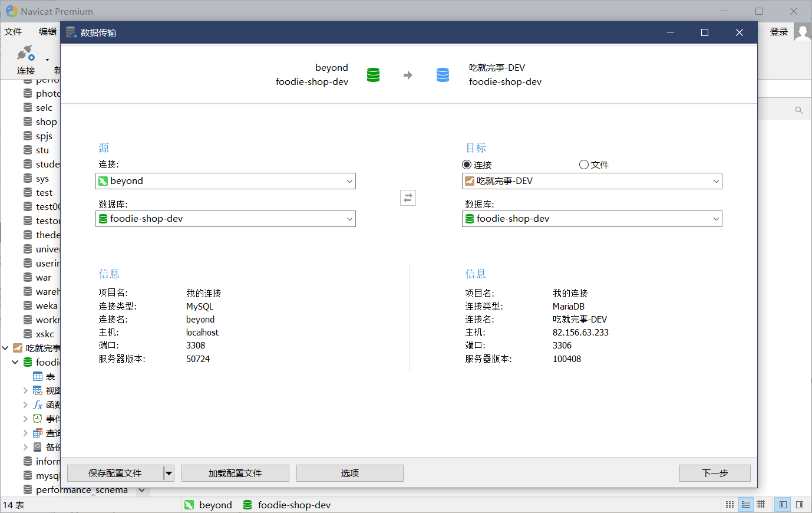Click the green source database icon in header

coord(373,75)
